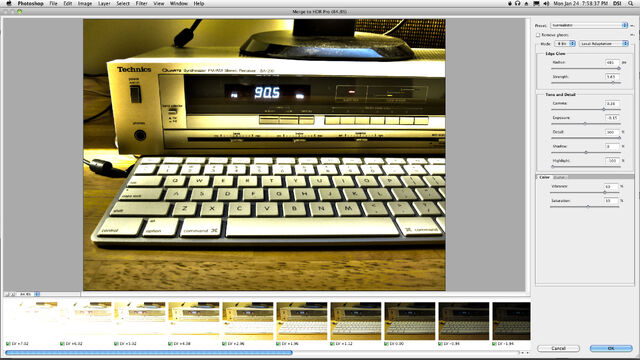Click the filmstrip horizontal scrollbar

[x=149, y=353]
